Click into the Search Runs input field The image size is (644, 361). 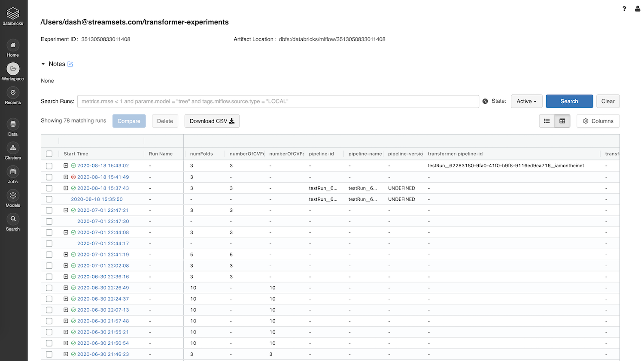[278, 101]
